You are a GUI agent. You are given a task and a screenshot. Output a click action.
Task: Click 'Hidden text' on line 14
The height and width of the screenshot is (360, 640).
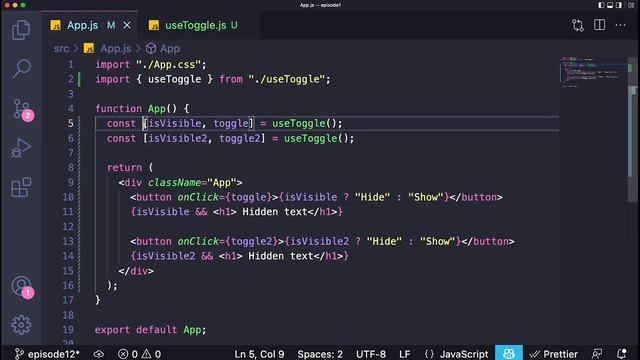[281, 256]
